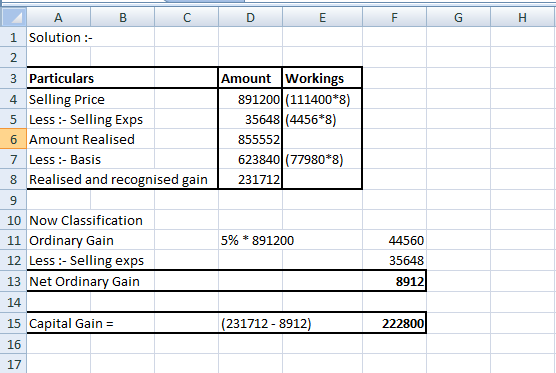
Task: Select row 13 header
Action: (13, 281)
